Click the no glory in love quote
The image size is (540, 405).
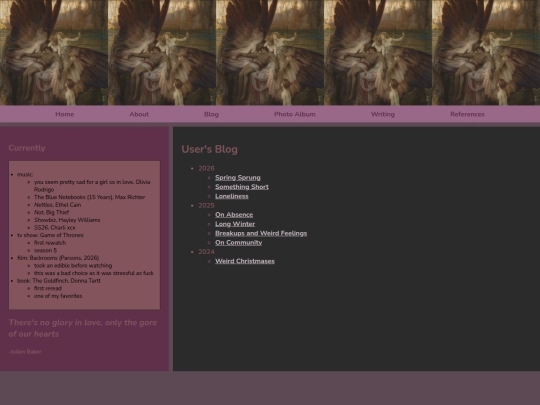(x=83, y=328)
